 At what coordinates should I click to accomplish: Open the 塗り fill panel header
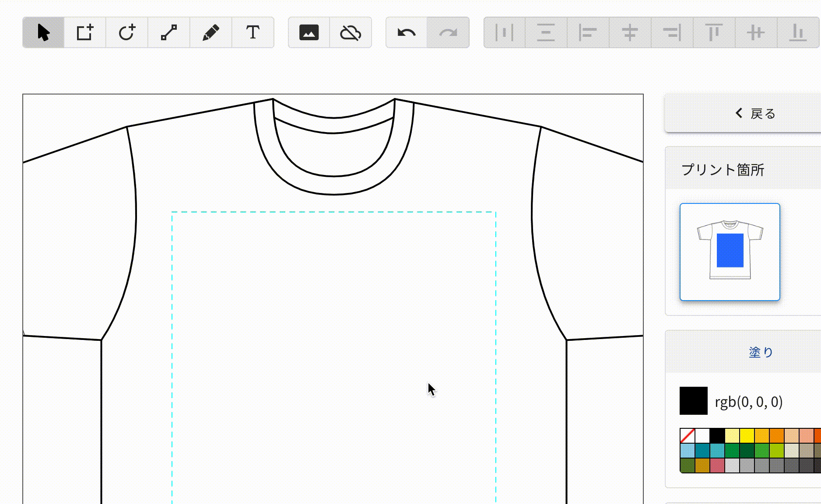[760, 352]
